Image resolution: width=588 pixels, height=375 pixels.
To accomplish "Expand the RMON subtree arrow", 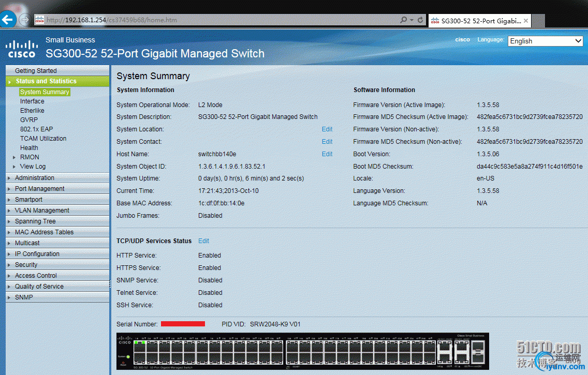I will [14, 157].
